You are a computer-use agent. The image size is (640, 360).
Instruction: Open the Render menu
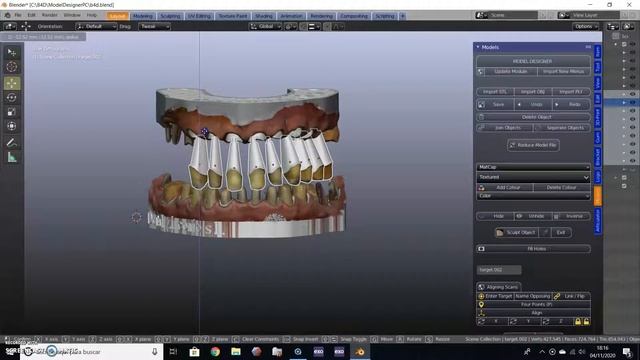point(50,15)
